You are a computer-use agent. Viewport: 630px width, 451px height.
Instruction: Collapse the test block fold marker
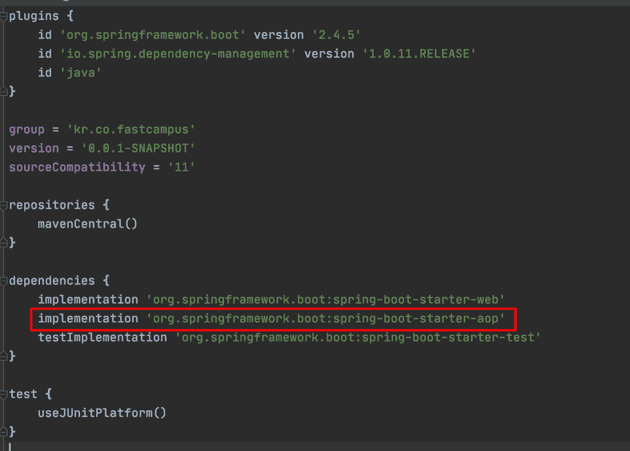4,394
